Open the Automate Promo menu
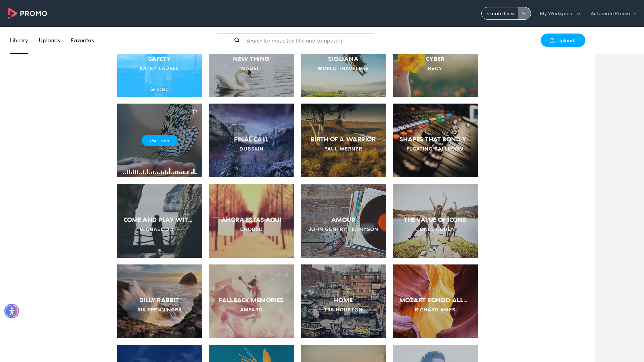Viewport: 644px width, 362px height. (x=613, y=13)
